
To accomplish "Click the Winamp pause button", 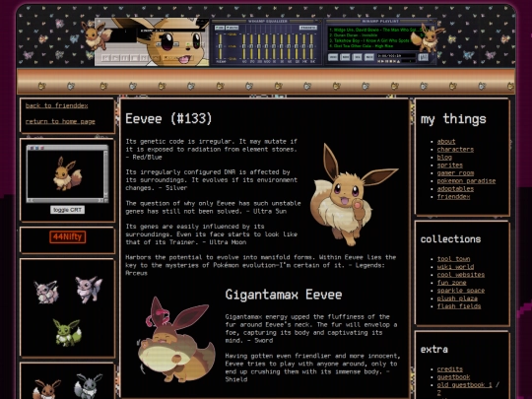I will 125,58.
